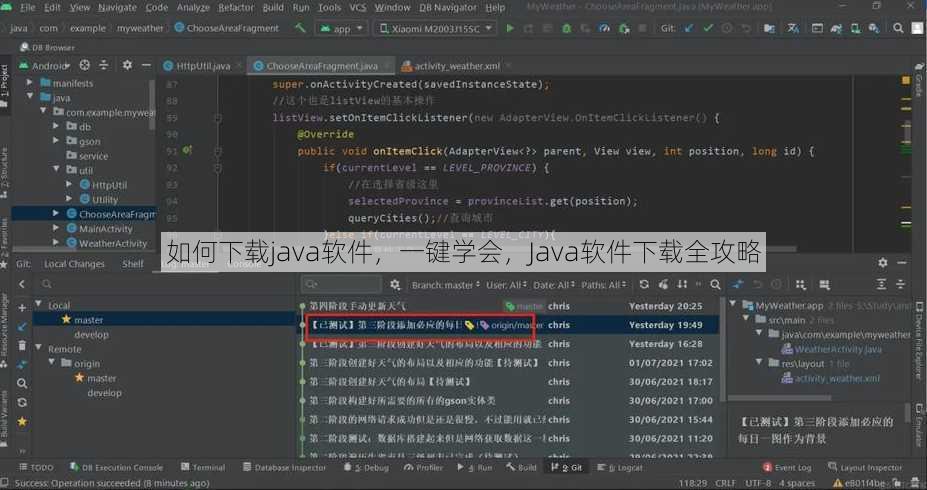This screenshot has height=490, width=927.
Task: Switch to activity_weather.xml editor tab
Action: point(456,66)
